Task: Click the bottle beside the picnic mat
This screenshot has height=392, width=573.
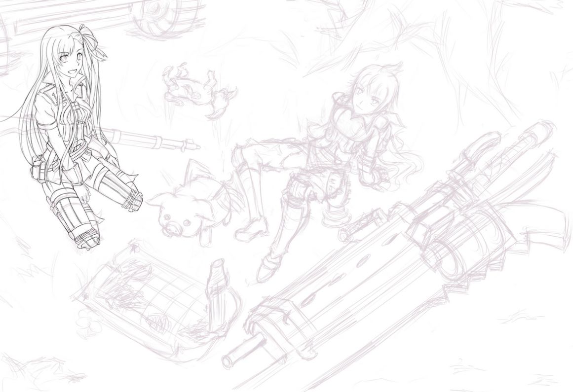Action: [219, 291]
